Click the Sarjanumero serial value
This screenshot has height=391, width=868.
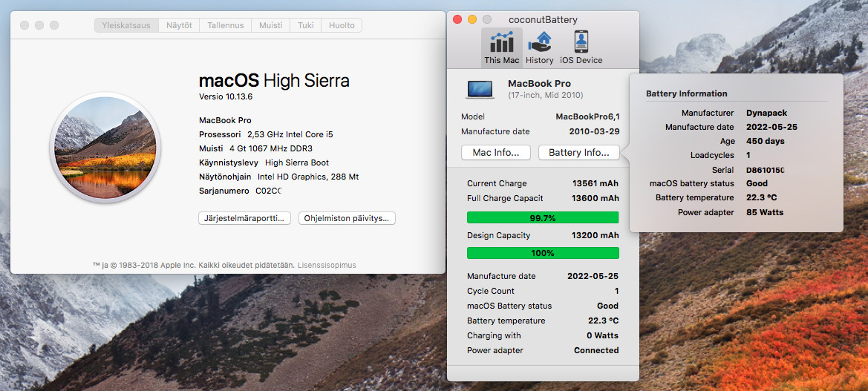[269, 191]
